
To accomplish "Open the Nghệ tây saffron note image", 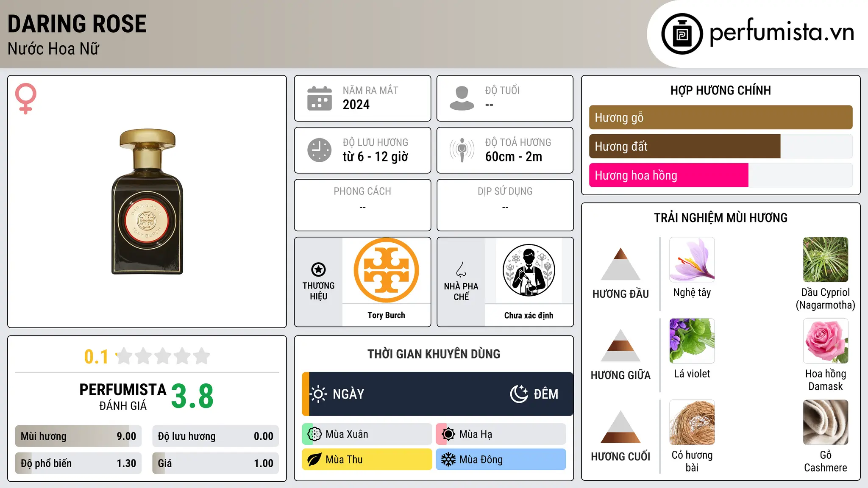I will (x=692, y=260).
